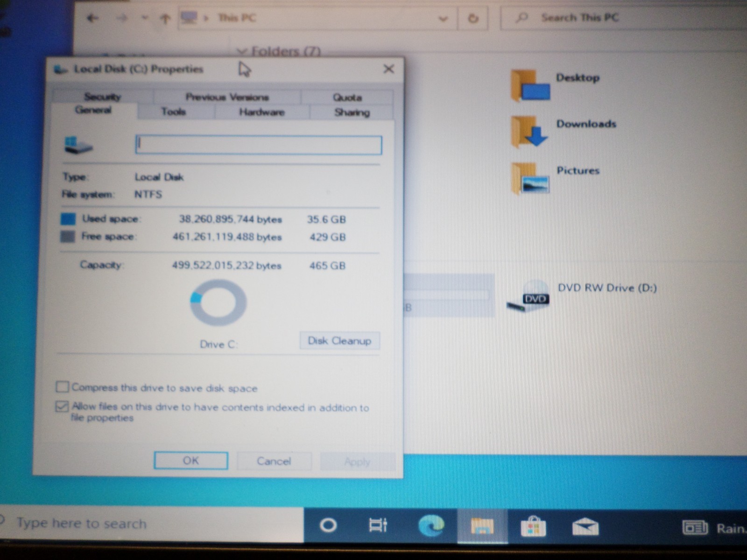Open Microsoft Store from taskbar
Viewport: 747px width, 560px height.
coord(533,526)
